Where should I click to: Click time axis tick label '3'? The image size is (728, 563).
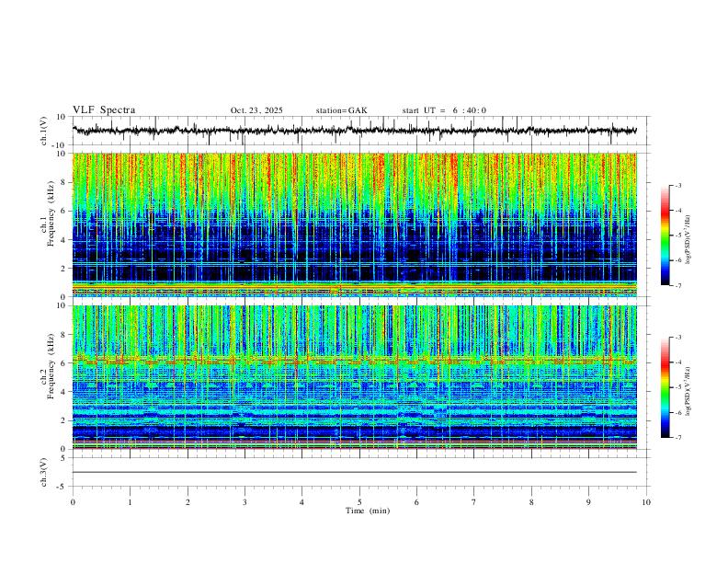pyautogui.click(x=245, y=502)
